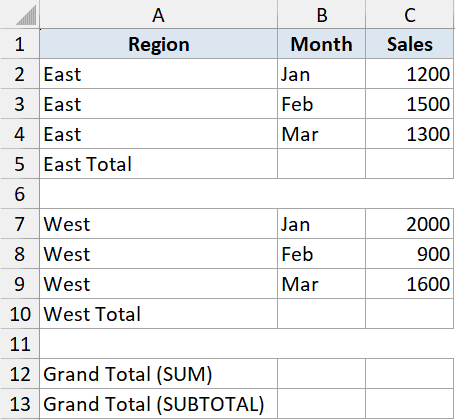Click empty Sales cell for West Total
The height and width of the screenshot is (420, 455).
(410, 314)
